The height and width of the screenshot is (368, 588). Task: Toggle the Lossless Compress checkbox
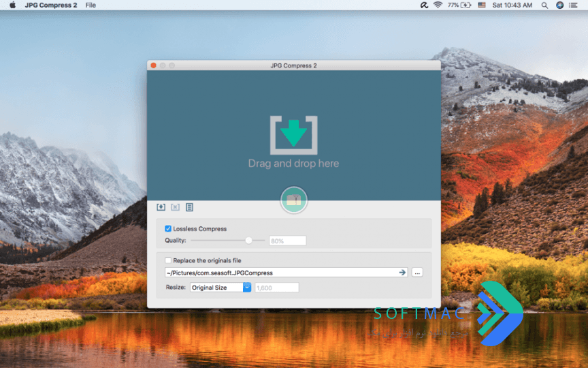(168, 229)
